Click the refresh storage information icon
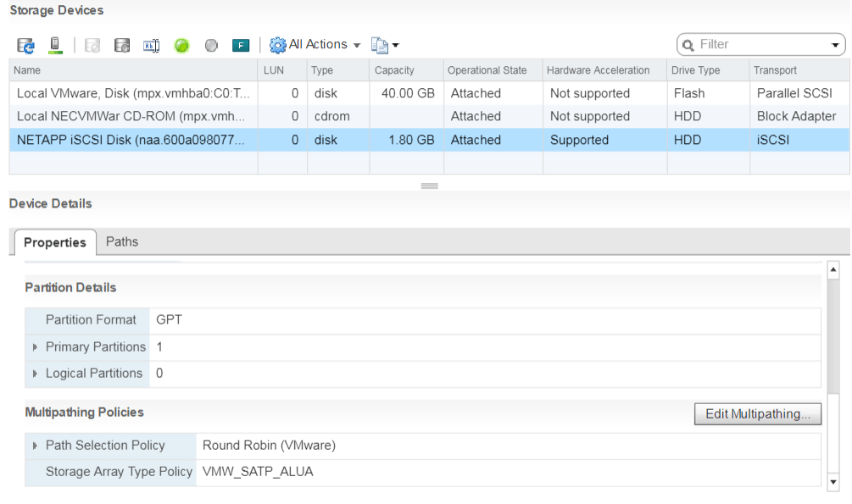Image resolution: width=852 pixels, height=504 pixels. pyautogui.click(x=25, y=45)
